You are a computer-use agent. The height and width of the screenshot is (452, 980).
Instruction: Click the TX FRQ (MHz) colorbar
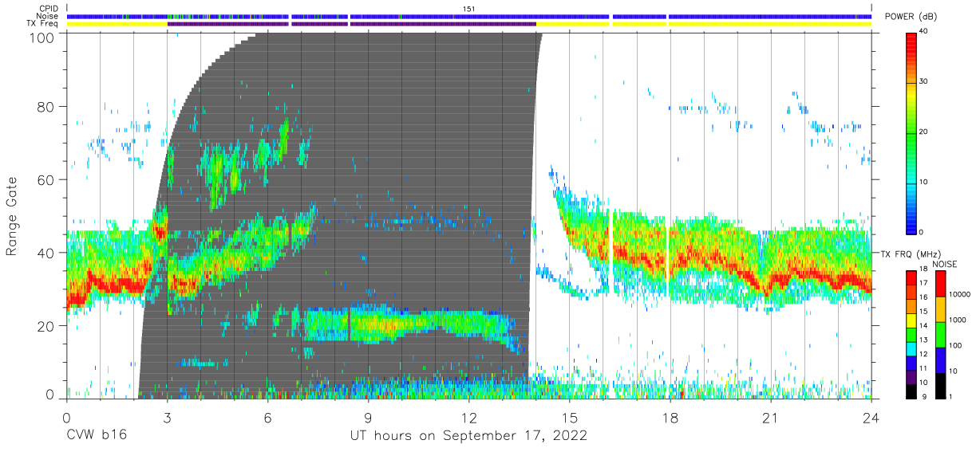[x=912, y=334]
